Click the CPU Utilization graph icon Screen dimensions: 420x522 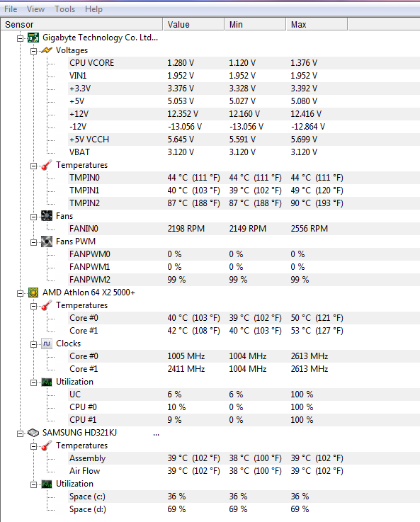(x=47, y=382)
